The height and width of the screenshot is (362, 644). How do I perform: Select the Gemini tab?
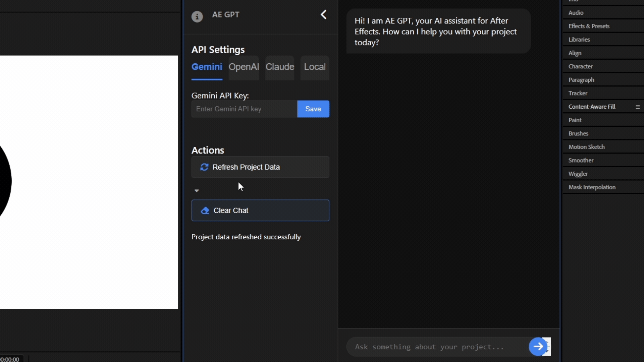pos(207,67)
